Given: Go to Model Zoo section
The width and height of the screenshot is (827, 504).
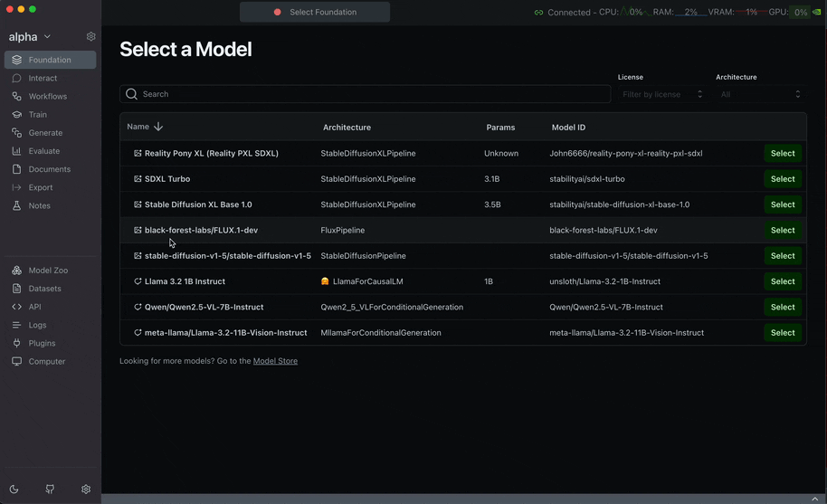Looking at the screenshot, I should click(48, 271).
